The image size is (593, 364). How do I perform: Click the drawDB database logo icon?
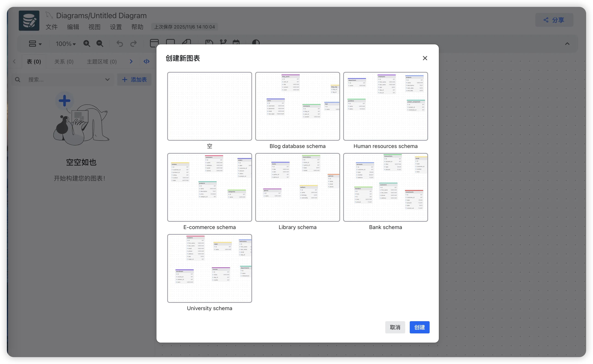[29, 20]
